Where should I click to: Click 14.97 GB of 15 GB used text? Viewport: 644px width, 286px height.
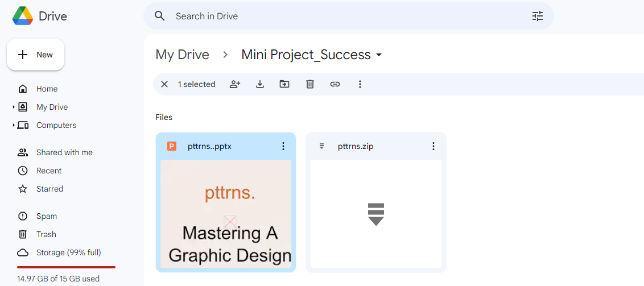click(x=58, y=279)
